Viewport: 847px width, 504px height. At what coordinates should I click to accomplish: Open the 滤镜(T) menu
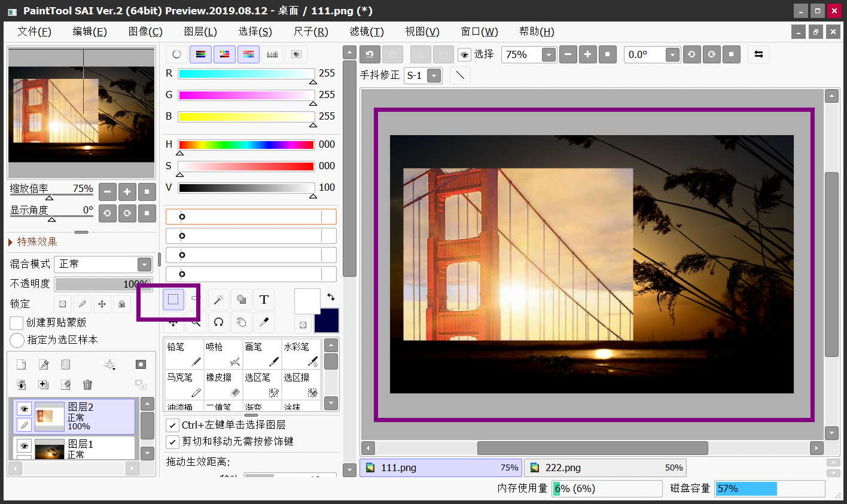click(x=367, y=32)
